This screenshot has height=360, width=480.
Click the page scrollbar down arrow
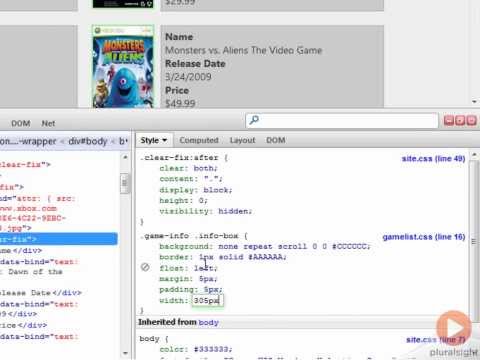(x=474, y=102)
